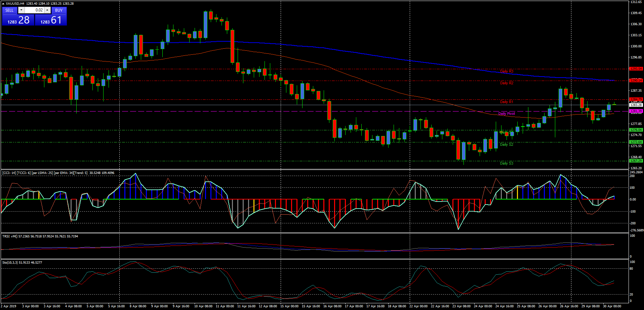Select the Daily R2 label
The height and width of the screenshot is (310, 644).
tap(507, 83)
